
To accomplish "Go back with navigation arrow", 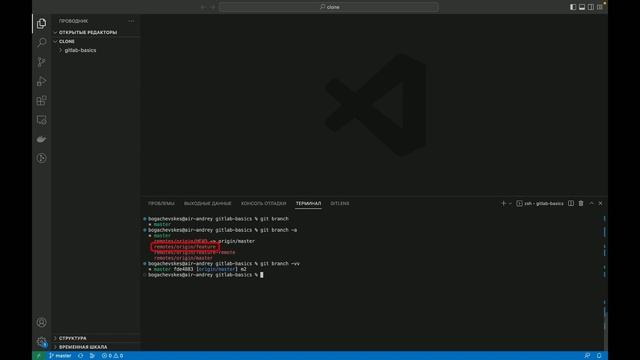I will click(203, 7).
